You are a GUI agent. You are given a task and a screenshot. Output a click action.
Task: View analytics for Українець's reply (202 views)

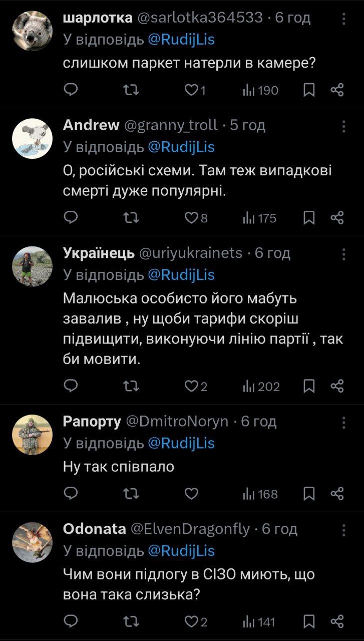261,386
